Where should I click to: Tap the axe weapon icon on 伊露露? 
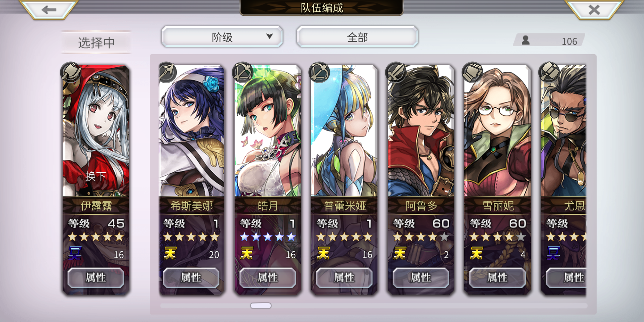point(71,72)
